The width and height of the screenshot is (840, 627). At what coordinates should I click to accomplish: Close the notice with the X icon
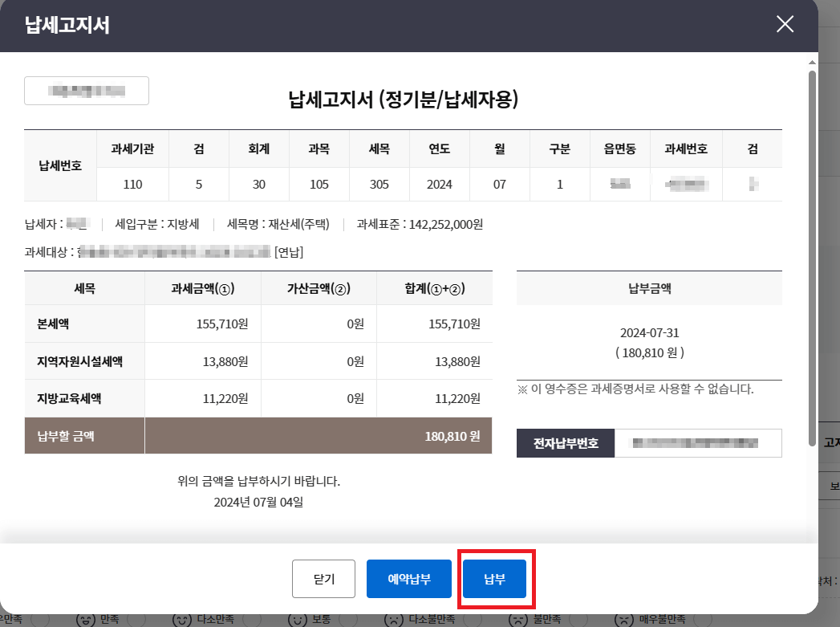[x=784, y=24]
